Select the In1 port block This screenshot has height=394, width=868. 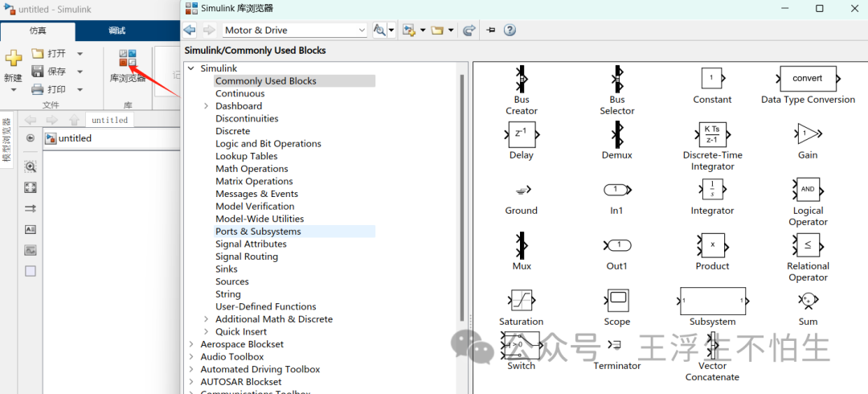point(616,190)
